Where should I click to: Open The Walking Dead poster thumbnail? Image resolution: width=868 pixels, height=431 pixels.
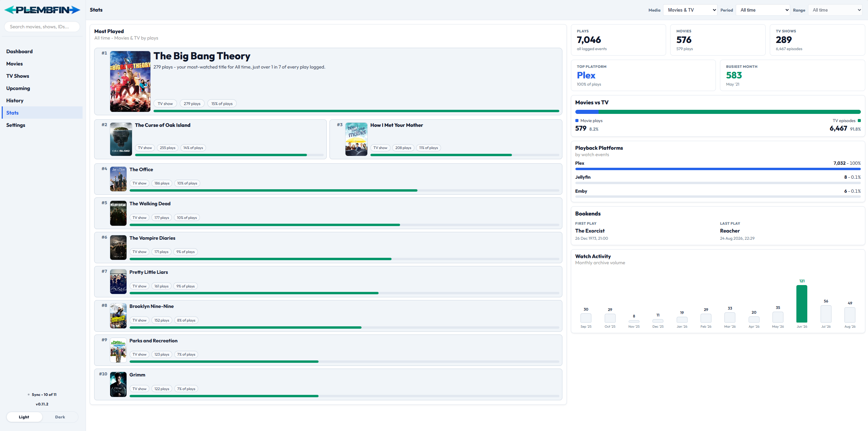pos(118,213)
